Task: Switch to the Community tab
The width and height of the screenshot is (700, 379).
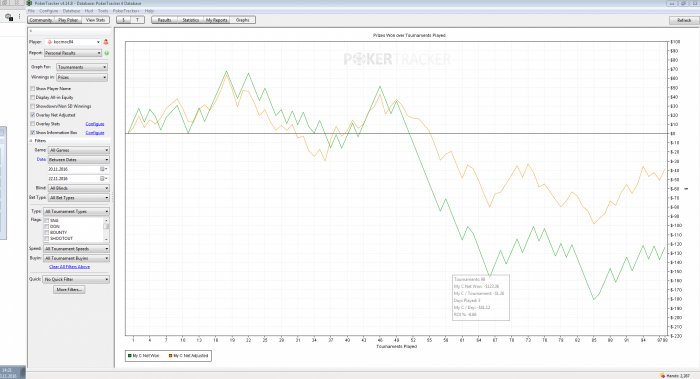Action: tap(41, 20)
